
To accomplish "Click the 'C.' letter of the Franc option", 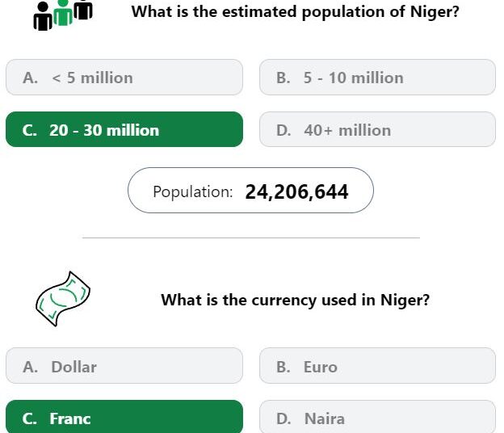I will [x=30, y=418].
